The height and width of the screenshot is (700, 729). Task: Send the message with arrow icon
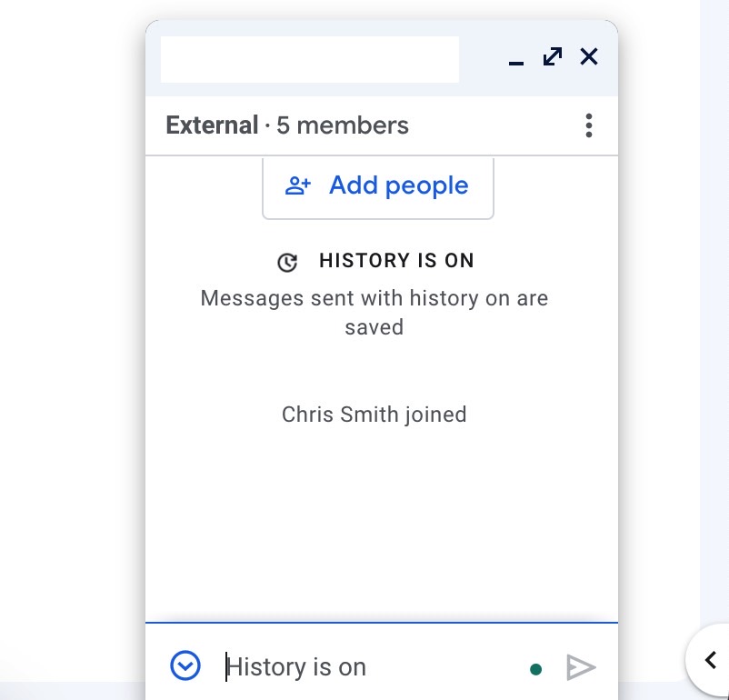tap(581, 667)
